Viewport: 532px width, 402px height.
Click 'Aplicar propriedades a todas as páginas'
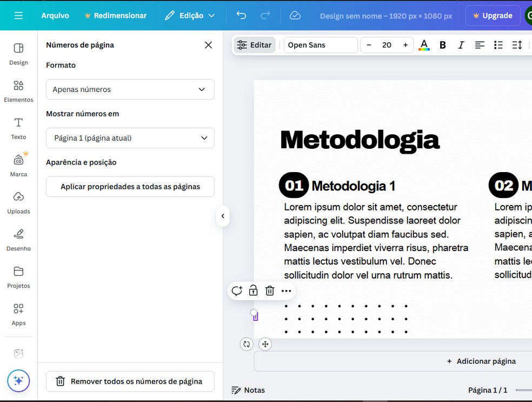pyautogui.click(x=130, y=186)
